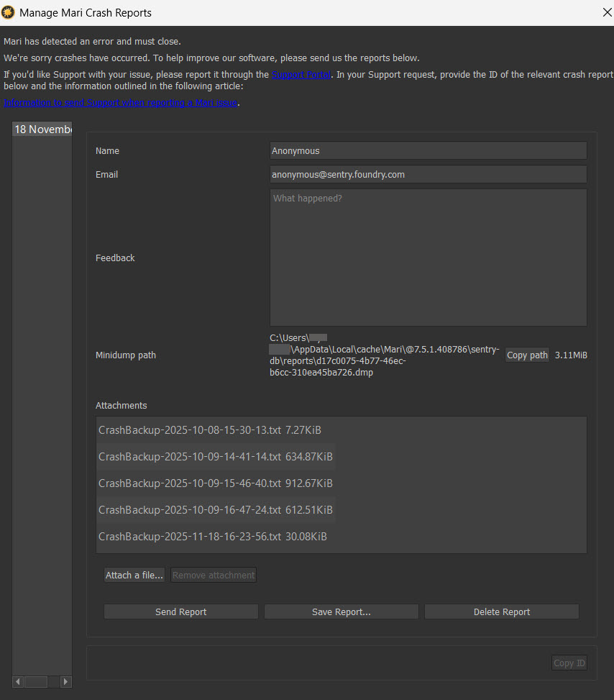
Task: Click the report list's left scroll arrow
Action: [x=18, y=681]
